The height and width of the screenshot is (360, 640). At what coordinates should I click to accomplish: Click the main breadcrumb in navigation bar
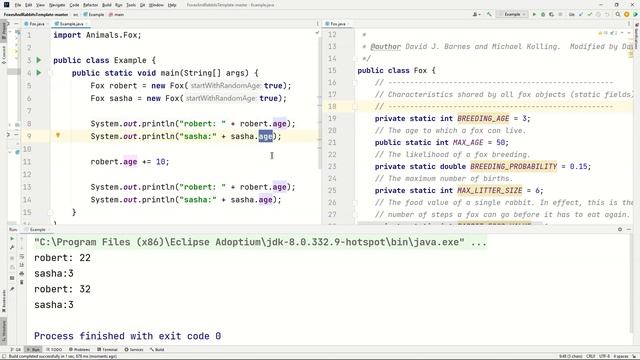117,14
